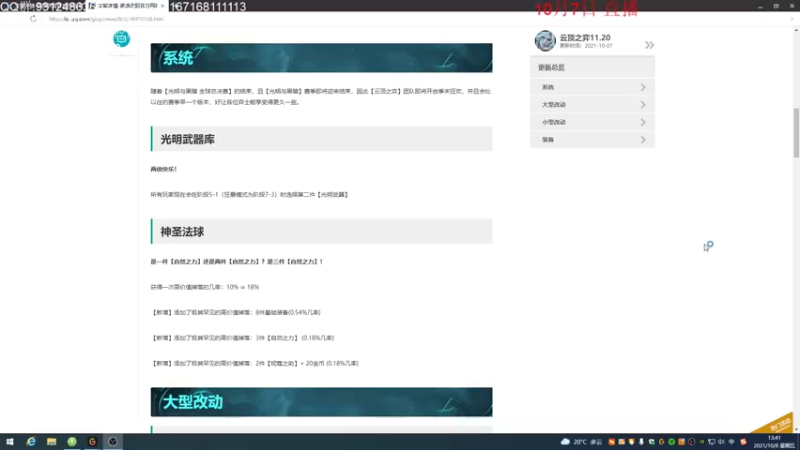Click the chevron on the 系统 row
The height and width of the screenshot is (450, 800).
tap(643, 87)
